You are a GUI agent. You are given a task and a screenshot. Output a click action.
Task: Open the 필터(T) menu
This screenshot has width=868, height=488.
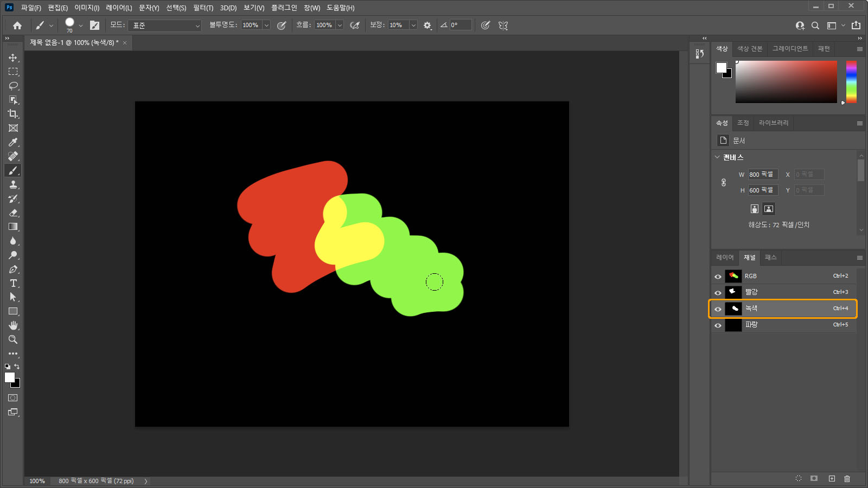[x=203, y=8]
